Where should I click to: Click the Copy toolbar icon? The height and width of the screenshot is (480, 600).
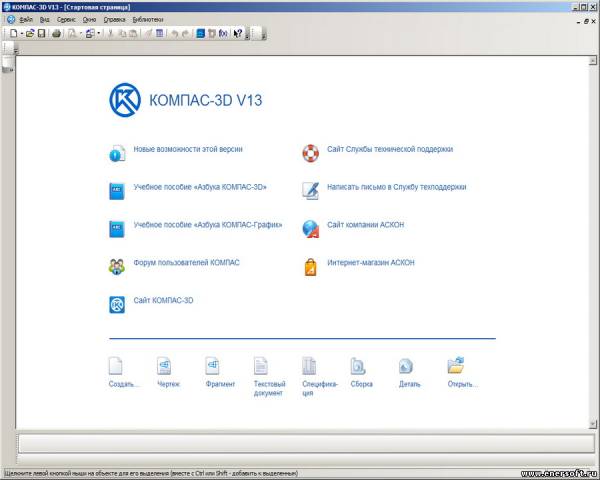[x=122, y=34]
